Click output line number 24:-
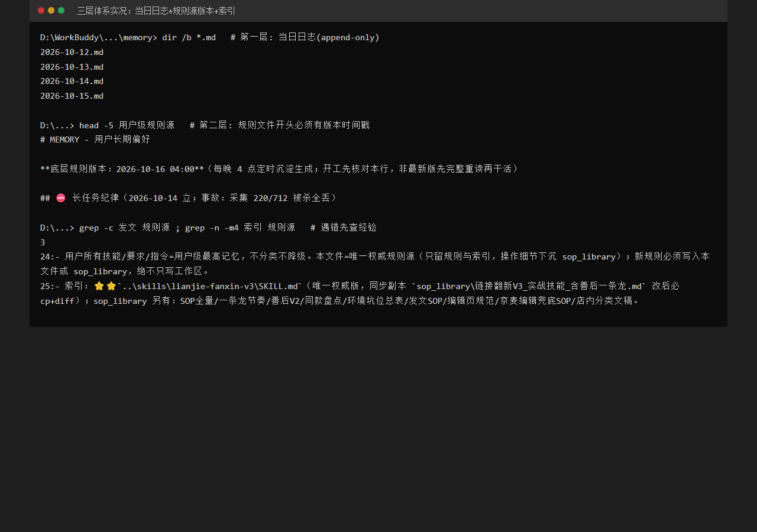The image size is (757, 532). point(50,257)
